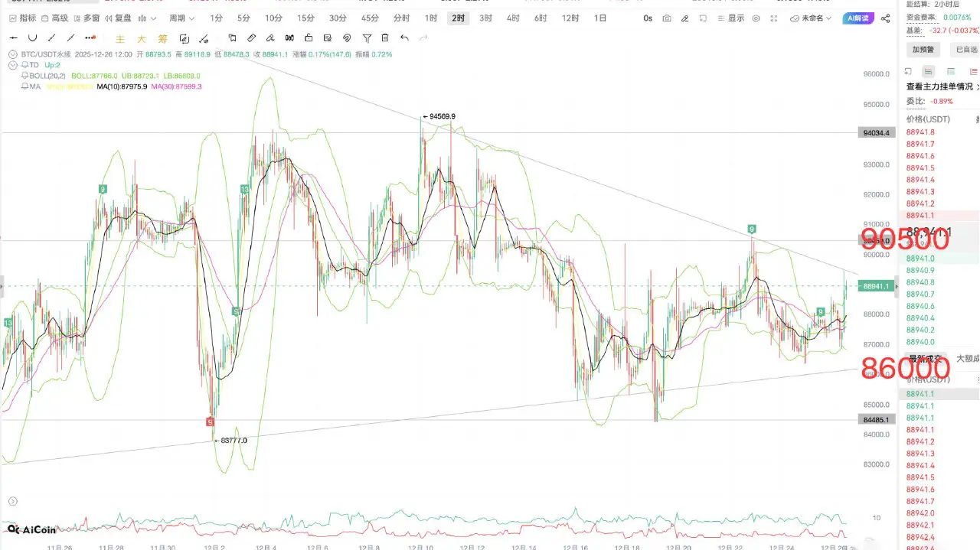The image size is (980, 550).
Task: Click the share icon
Action: pos(886,18)
